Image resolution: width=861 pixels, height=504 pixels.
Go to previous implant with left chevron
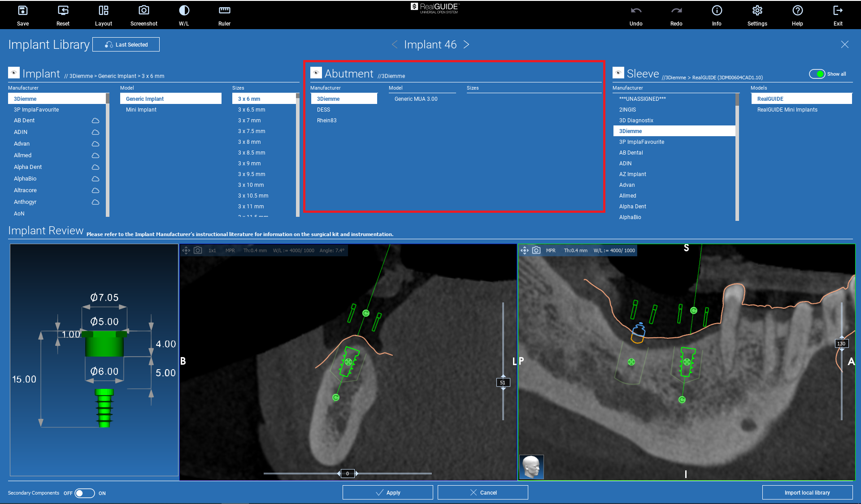click(x=395, y=44)
